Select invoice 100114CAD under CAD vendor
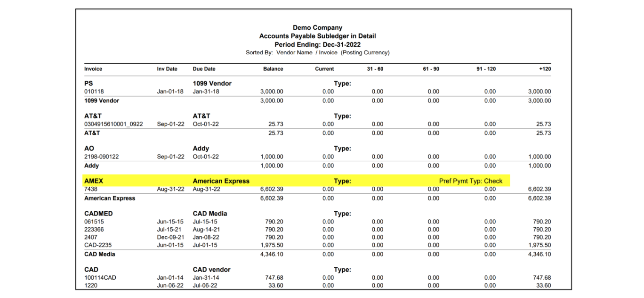Viewport: 644px width, 298px height. [x=100, y=278]
